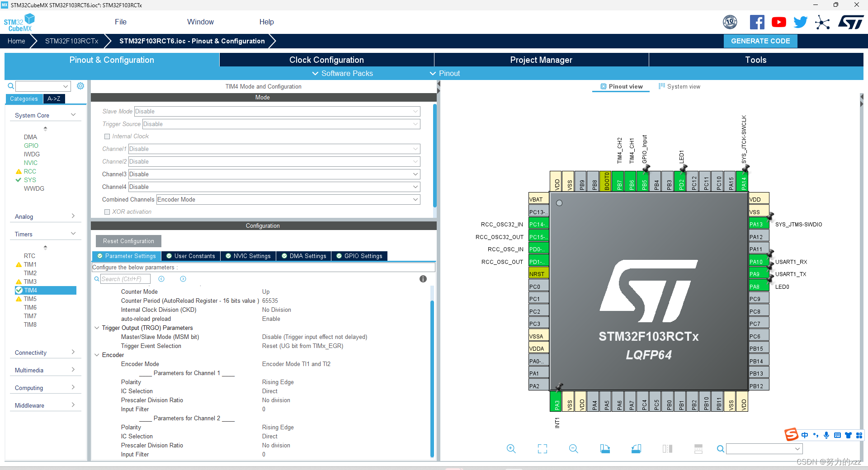Open the DMA Settings tab
The height and width of the screenshot is (470, 868).
click(304, 256)
